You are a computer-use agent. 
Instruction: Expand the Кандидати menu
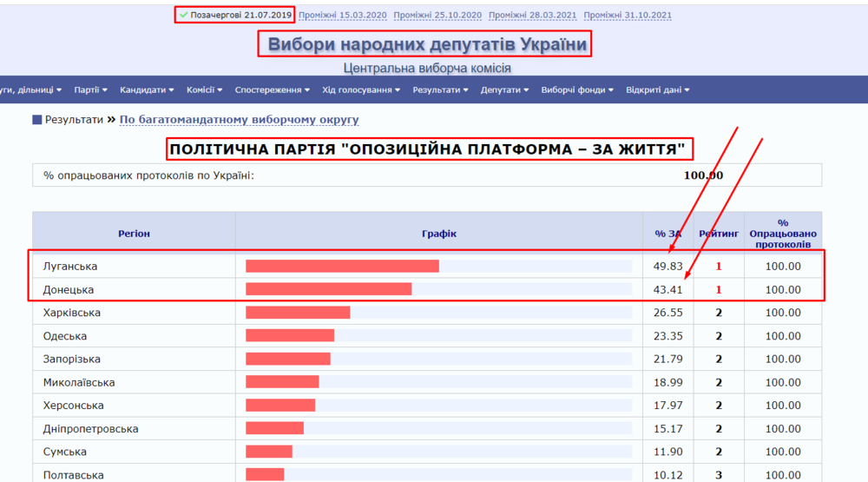(147, 89)
